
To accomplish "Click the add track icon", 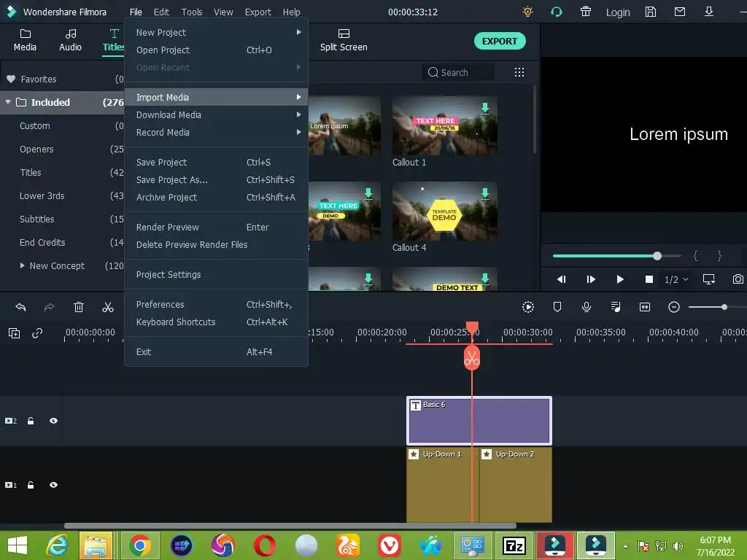I will coord(15,333).
